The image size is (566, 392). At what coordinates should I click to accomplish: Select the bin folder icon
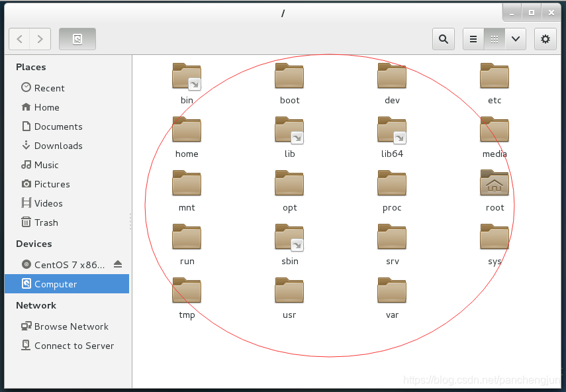coord(187,76)
